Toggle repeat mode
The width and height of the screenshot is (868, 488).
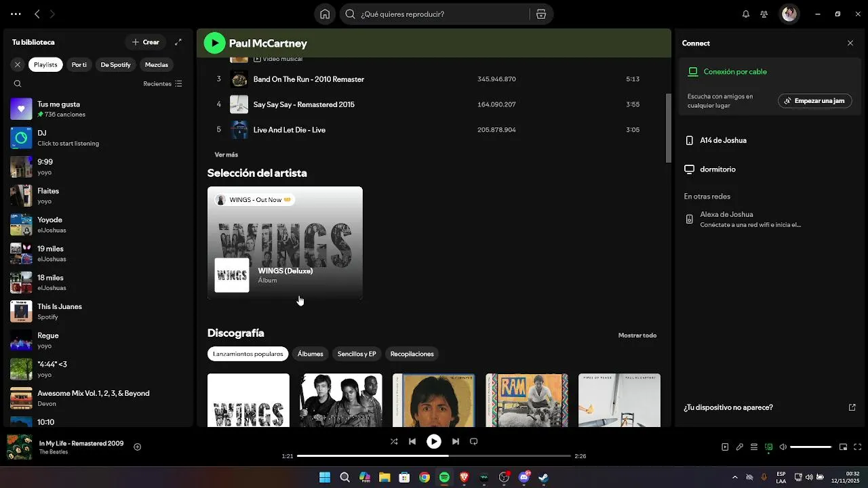click(x=474, y=441)
